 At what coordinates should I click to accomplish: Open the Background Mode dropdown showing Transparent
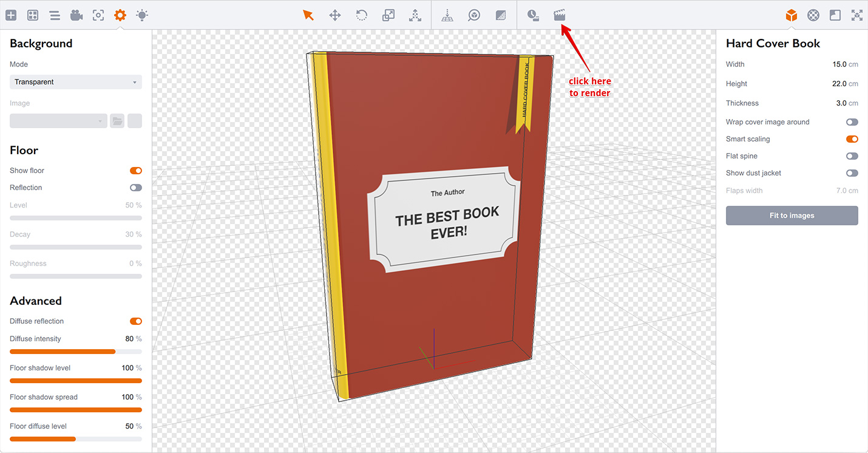tap(76, 82)
